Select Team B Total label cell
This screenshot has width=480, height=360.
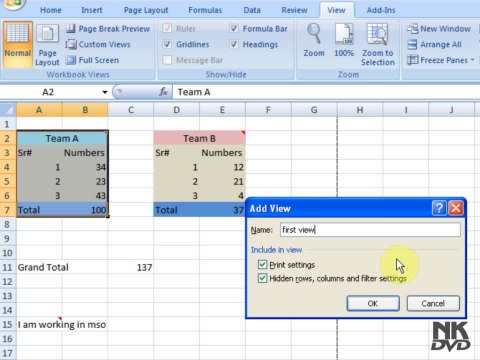pos(177,210)
